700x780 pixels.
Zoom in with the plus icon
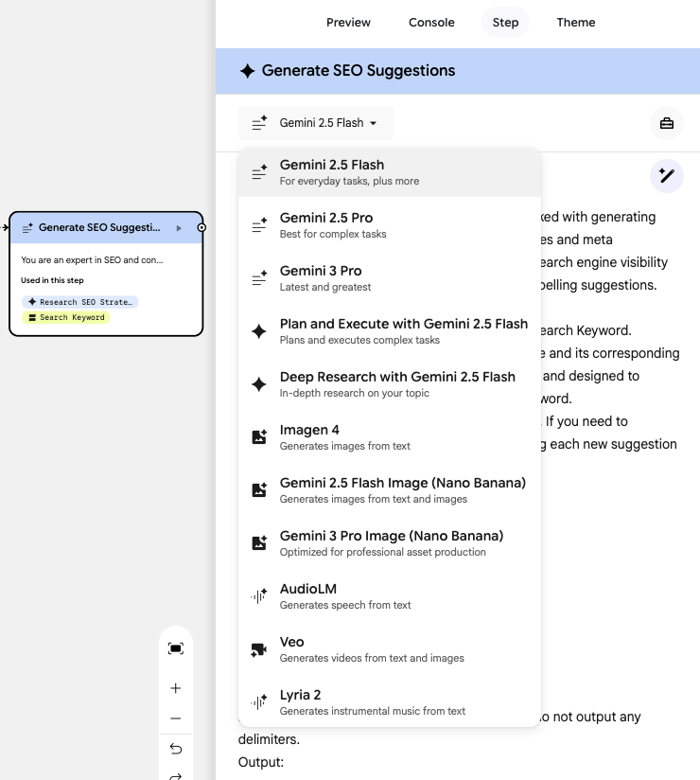click(x=175, y=688)
